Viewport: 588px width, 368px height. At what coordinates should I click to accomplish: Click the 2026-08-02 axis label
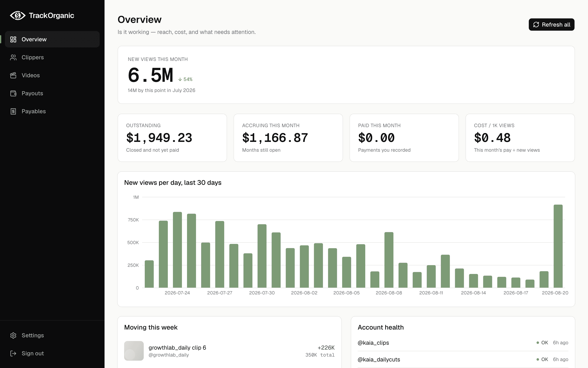click(304, 293)
